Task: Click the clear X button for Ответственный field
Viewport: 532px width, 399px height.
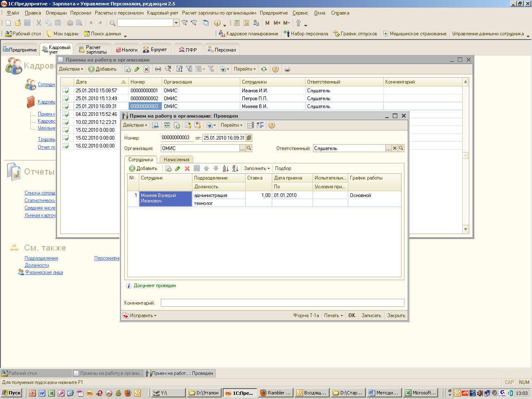Action: 395,148
